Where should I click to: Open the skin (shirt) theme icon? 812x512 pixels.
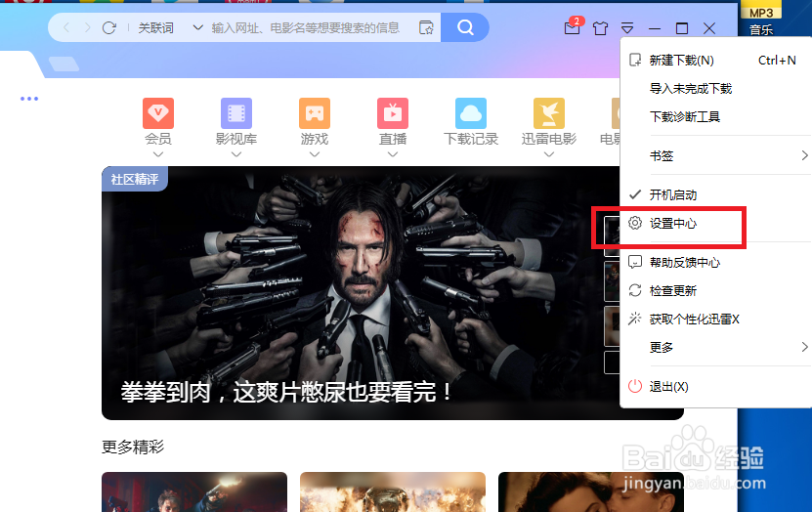600,28
